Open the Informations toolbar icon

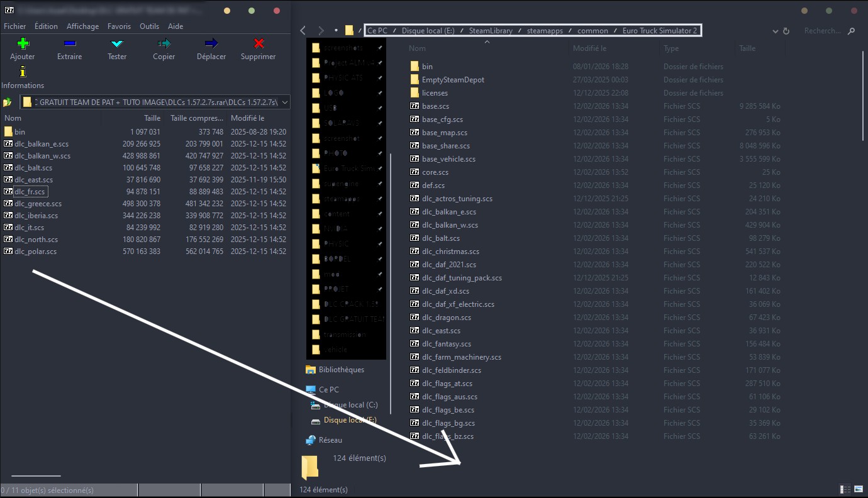[23, 72]
